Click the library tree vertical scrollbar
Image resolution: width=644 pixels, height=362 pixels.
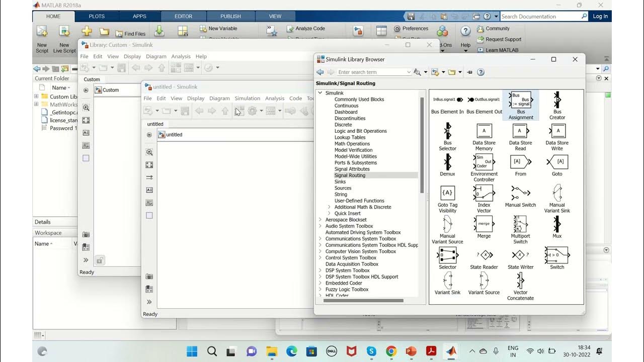422,145
